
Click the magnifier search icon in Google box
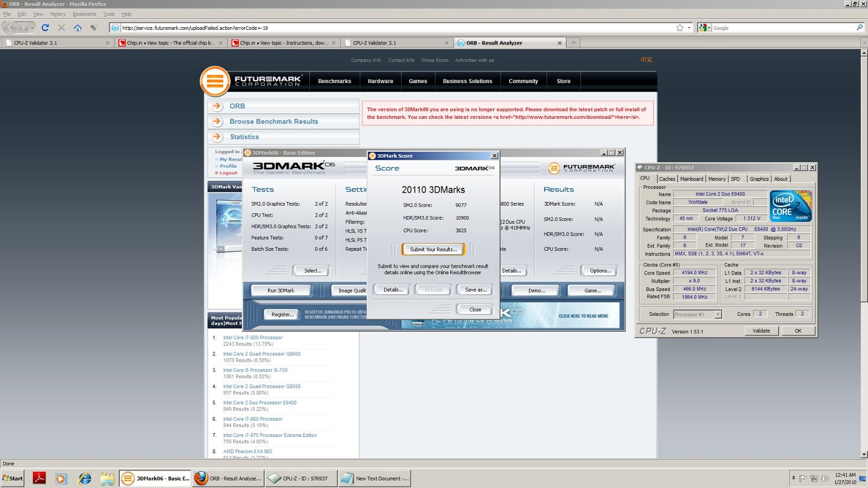859,28
